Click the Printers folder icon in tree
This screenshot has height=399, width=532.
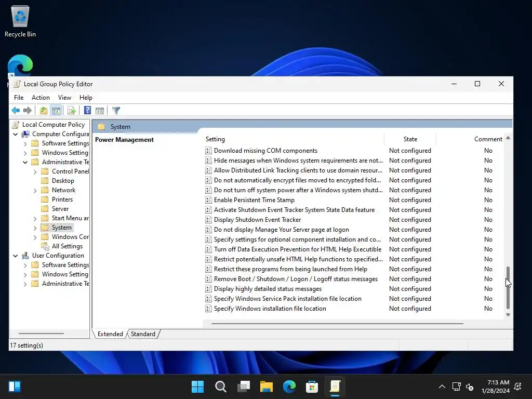[45, 199]
